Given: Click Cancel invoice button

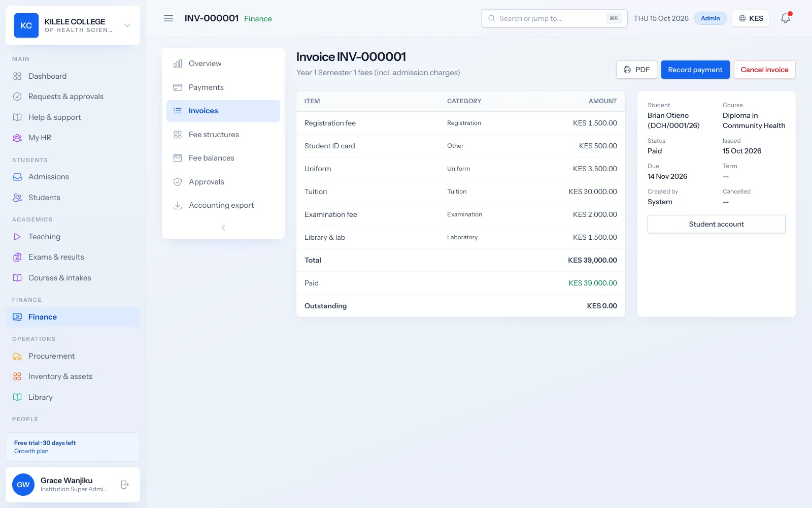Looking at the screenshot, I should [764, 70].
